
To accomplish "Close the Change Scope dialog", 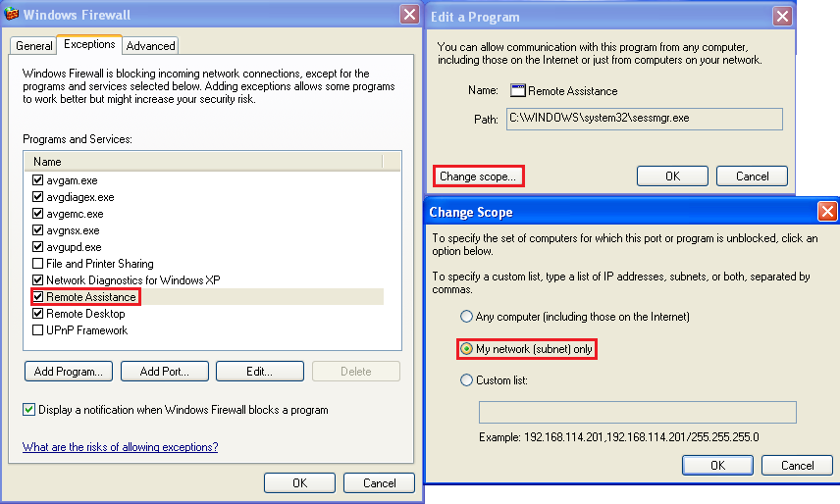I will 827,212.
